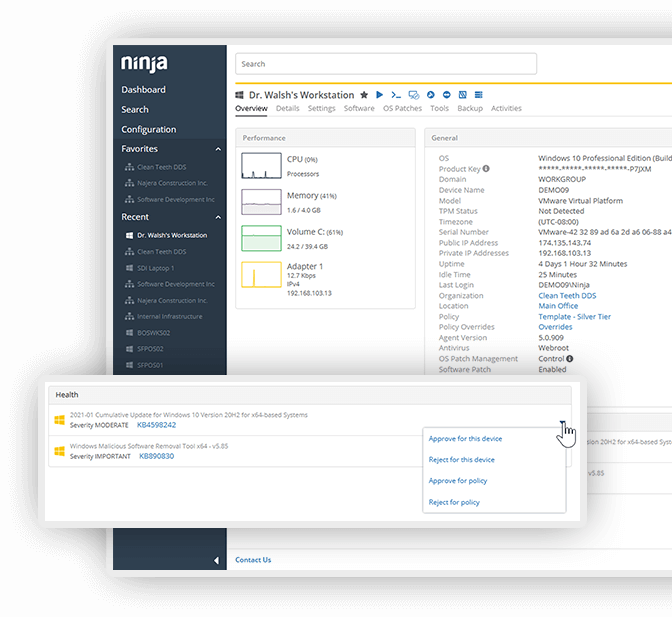Click the square blue icon beside TeamViewer
The image size is (672, 617).
click(462, 95)
